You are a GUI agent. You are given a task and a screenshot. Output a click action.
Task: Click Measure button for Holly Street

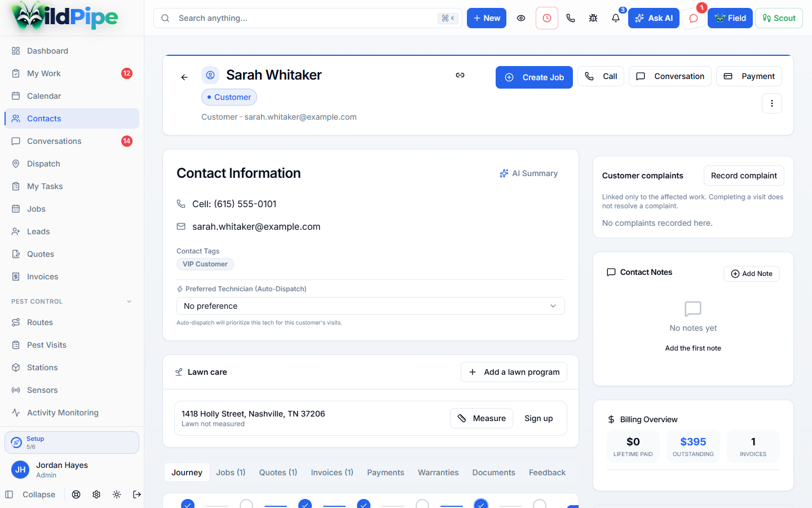click(482, 418)
